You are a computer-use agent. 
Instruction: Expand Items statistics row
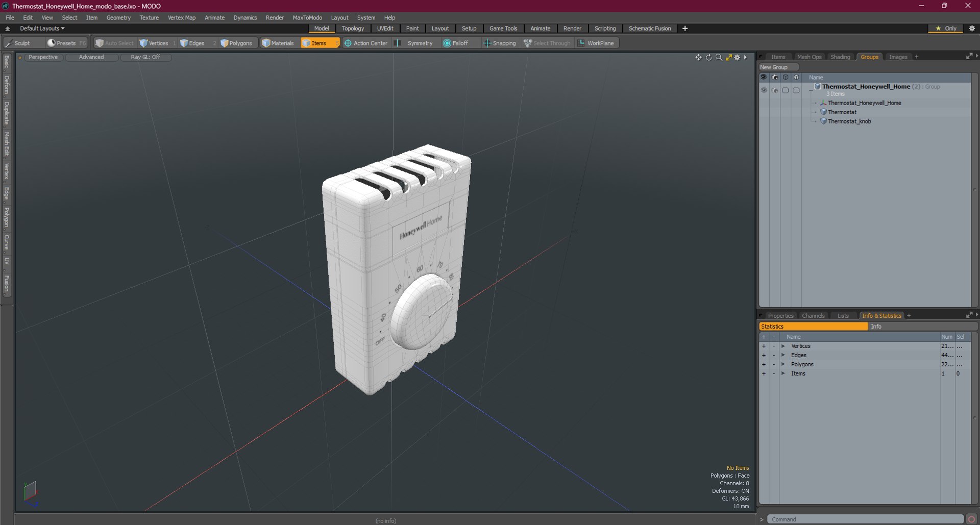tap(783, 373)
